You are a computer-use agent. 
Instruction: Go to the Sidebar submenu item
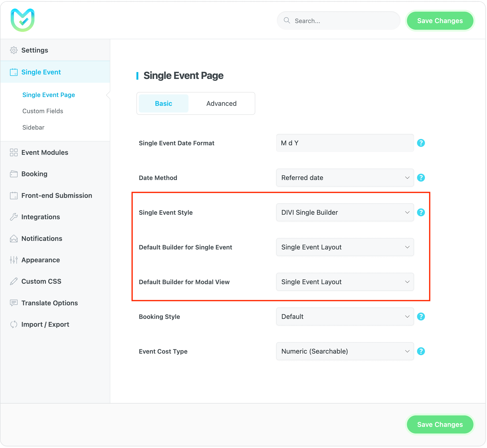point(33,127)
